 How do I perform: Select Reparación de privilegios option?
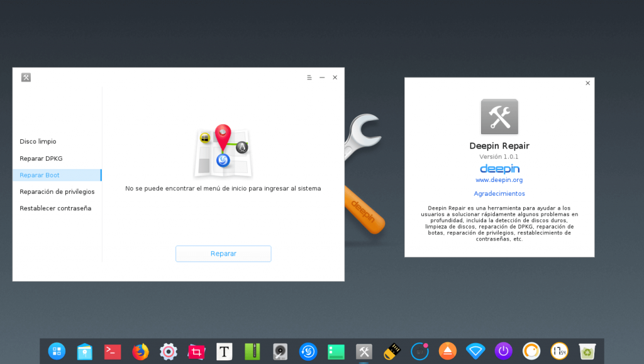[x=57, y=191]
